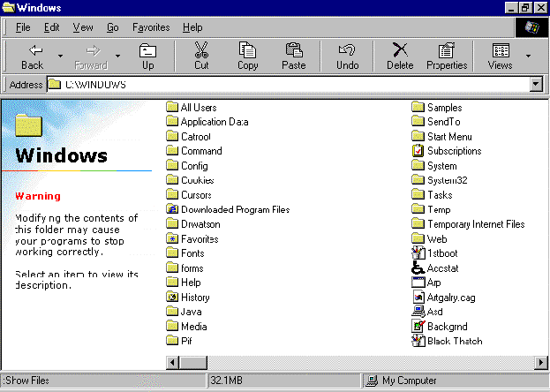550x392 pixels.
Task: Click the horizontal scrollbar right arrow
Action: pyautogui.click(x=542, y=363)
